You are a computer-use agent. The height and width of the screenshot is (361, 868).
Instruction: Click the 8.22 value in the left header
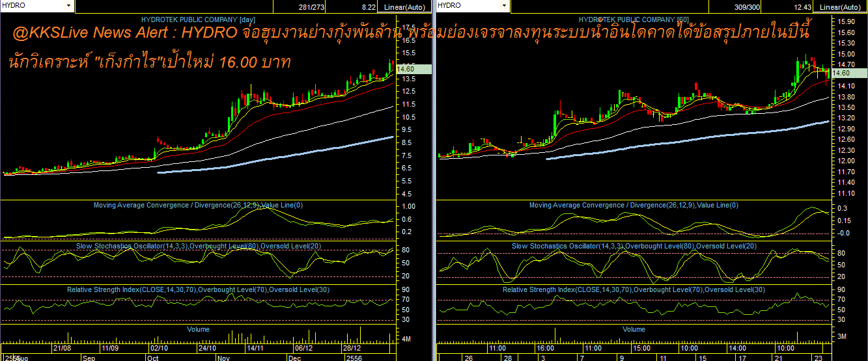tap(369, 7)
